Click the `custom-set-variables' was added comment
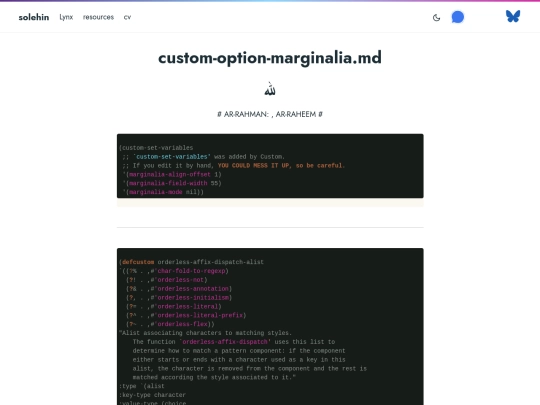540x405 pixels. pyautogui.click(x=204, y=157)
